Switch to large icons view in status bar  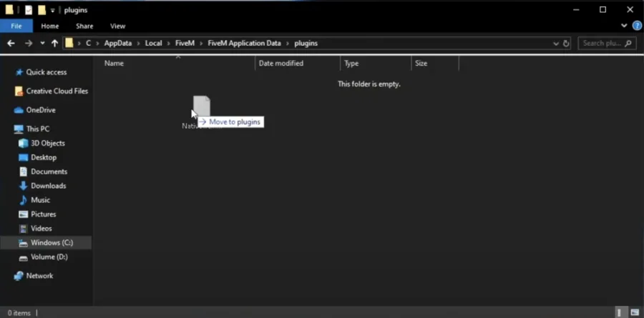click(x=635, y=313)
